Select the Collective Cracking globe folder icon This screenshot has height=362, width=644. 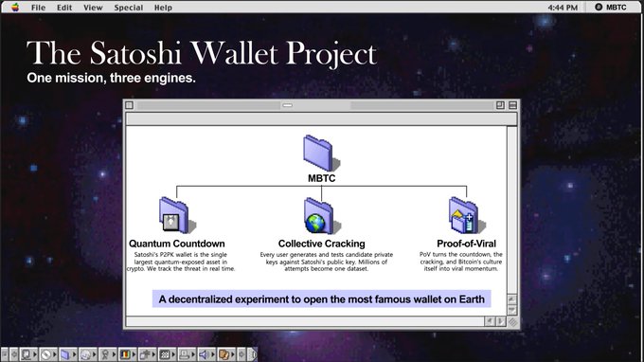pos(322,215)
